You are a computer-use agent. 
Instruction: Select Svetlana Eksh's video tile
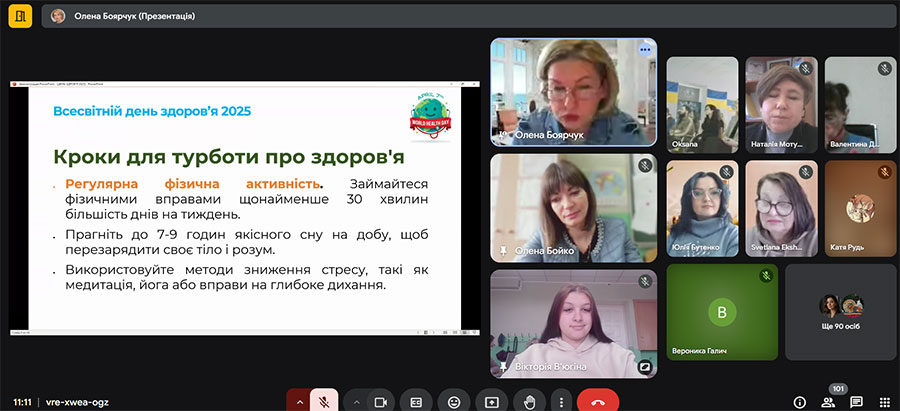(782, 208)
